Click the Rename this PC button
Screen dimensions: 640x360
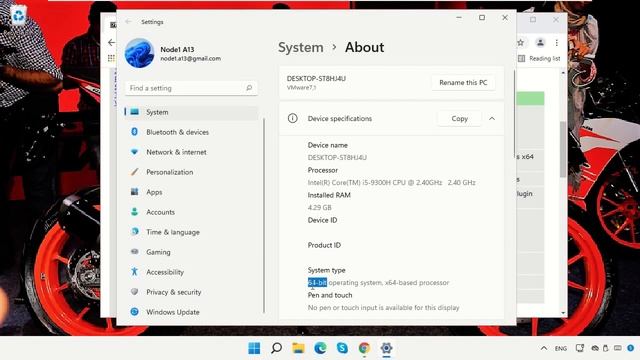tap(463, 83)
